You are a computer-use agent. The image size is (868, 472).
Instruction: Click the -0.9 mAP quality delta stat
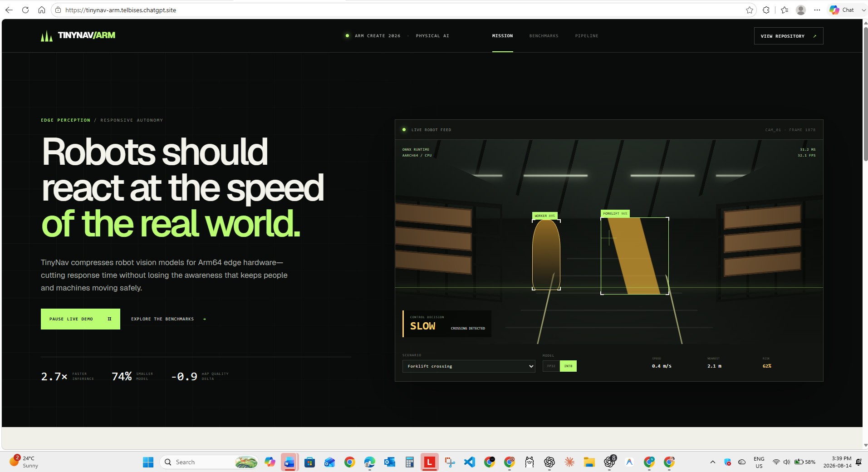[200, 376]
